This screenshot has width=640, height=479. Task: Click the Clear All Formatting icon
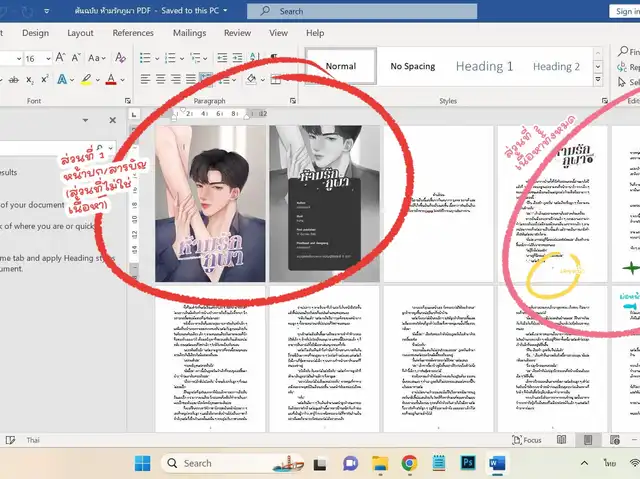click(x=119, y=58)
